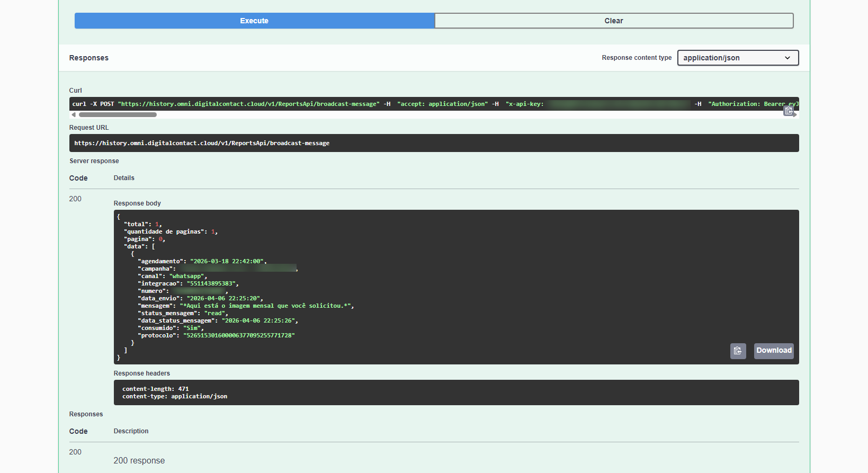Copy the response body using the clipboard icon
This screenshot has width=868, height=473.
tap(738, 351)
